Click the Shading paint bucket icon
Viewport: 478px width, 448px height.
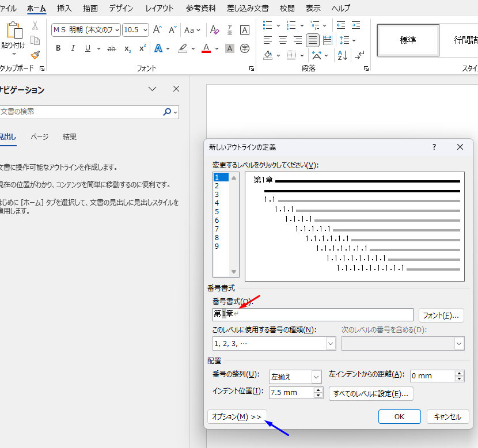coord(268,55)
